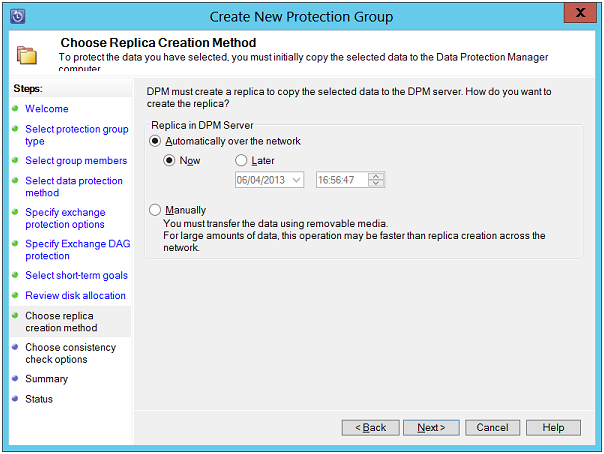
Task: Go to the Welcome step
Action: click(47, 109)
